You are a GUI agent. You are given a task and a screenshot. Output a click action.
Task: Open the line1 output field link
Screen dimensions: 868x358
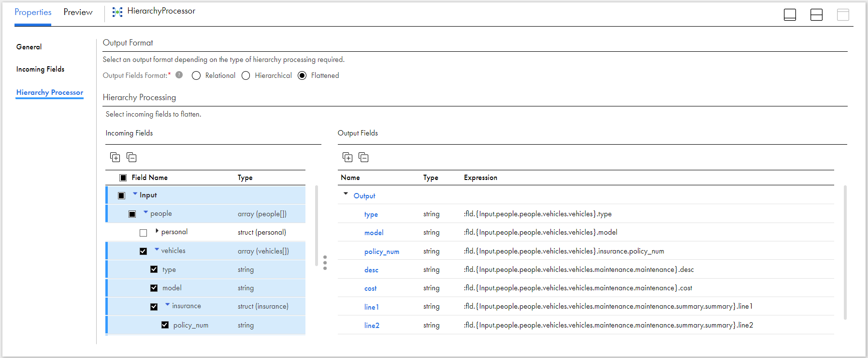(x=372, y=307)
